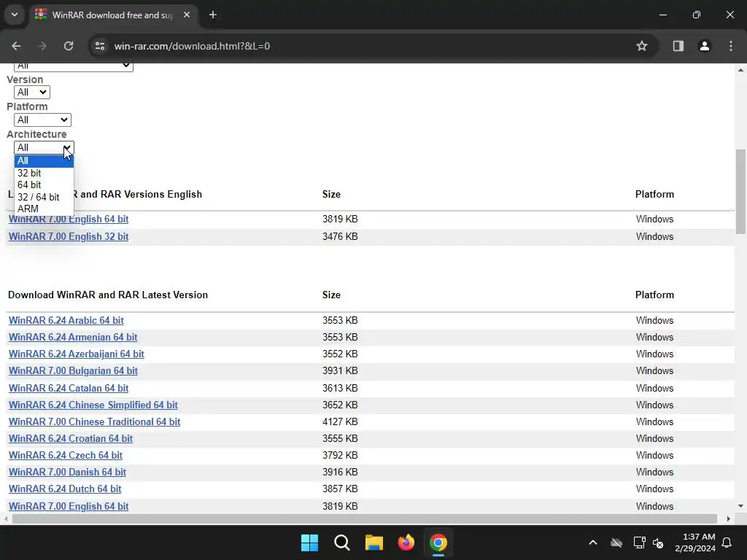The height and width of the screenshot is (560, 747).
Task: Click Size header in Latest Version table
Action: (331, 295)
